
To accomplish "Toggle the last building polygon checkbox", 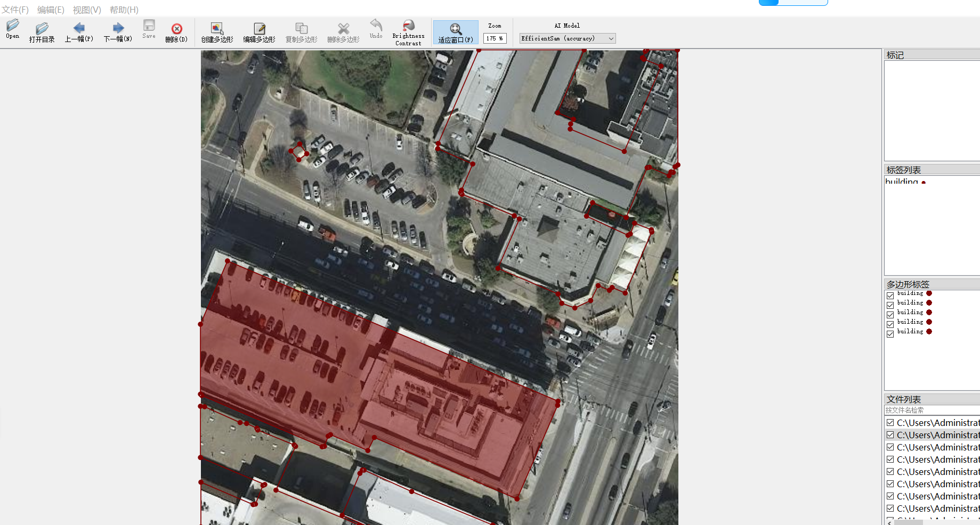I will (x=890, y=334).
